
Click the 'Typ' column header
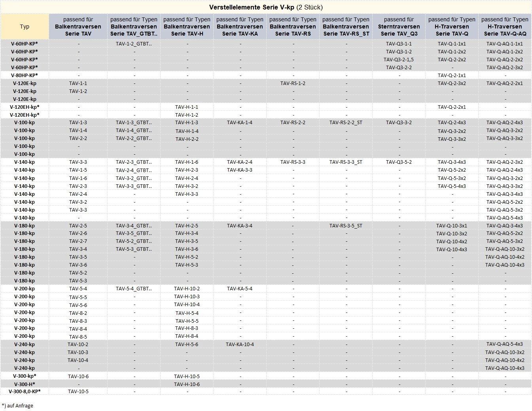[25, 27]
